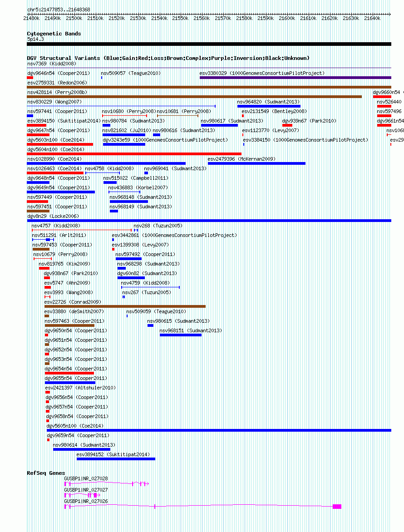
Task: Click the GUSBP1|NR_027026 transcript label
Action: pyautogui.click(x=86, y=501)
